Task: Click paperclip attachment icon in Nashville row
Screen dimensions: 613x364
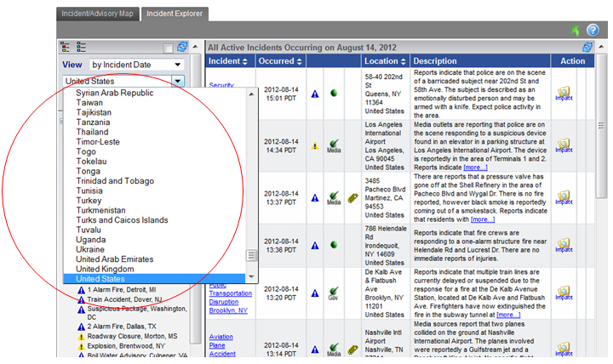Action: [x=352, y=350]
